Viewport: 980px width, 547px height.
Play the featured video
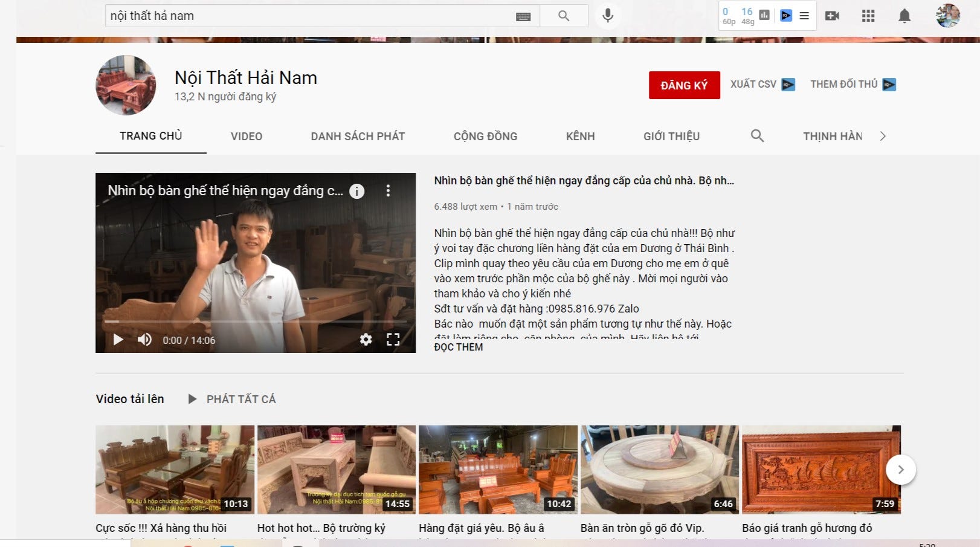point(118,340)
